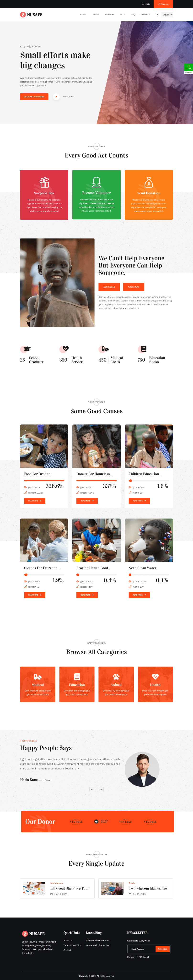193x980 pixels.
Task: Click the Sign up button
Action: tap(163, 4)
